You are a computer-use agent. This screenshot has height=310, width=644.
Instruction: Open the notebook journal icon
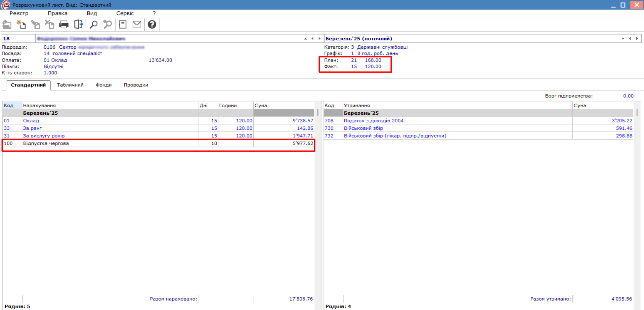click(x=123, y=25)
